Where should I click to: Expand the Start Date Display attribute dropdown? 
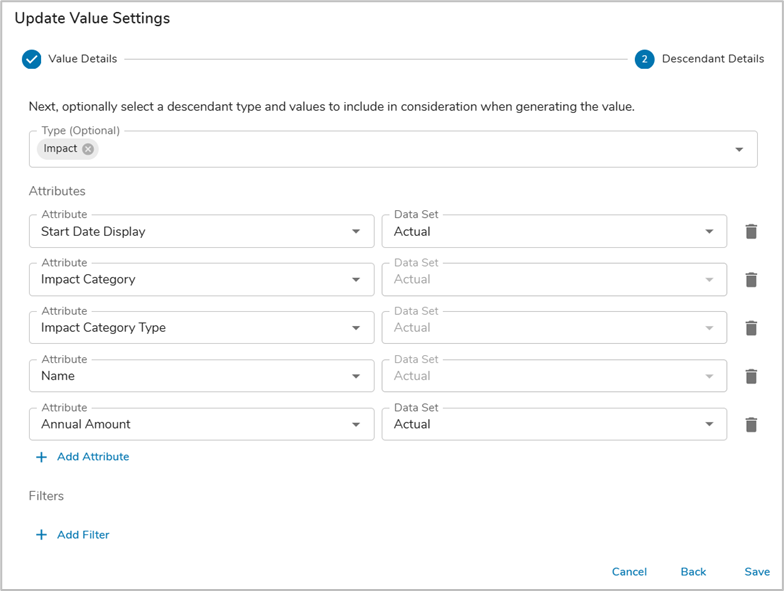[356, 232]
